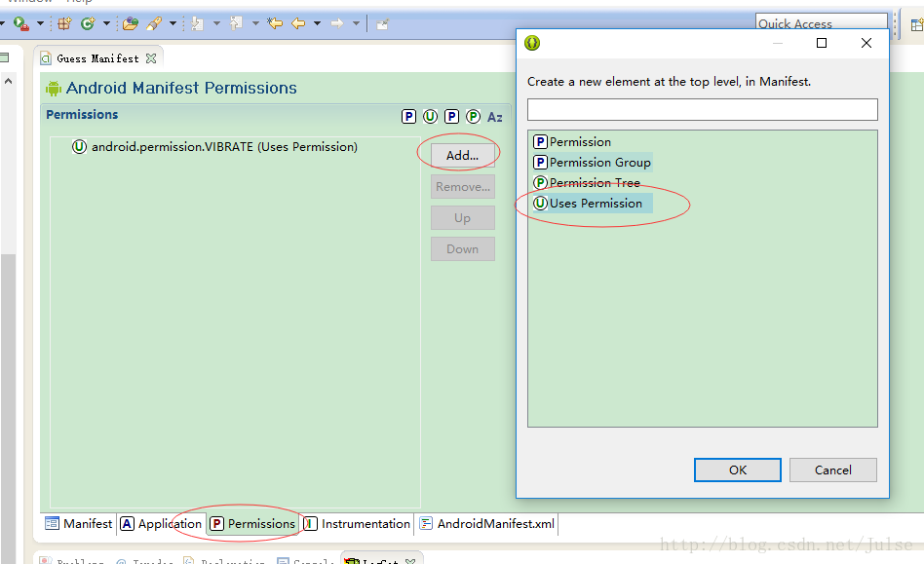Viewport: 924px width, 564px height.
Task: Select Uses Permission in the dialog list
Action: [593, 204]
